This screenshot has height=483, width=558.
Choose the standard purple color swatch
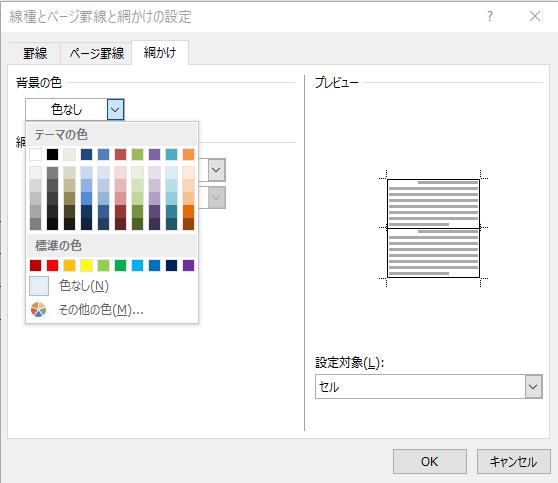(x=189, y=266)
